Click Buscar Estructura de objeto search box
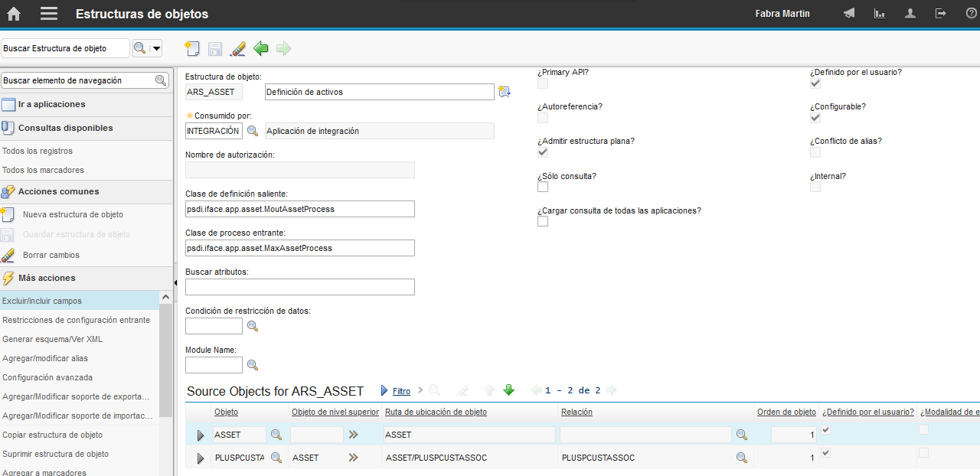The height and width of the screenshot is (476, 980). click(x=65, y=48)
